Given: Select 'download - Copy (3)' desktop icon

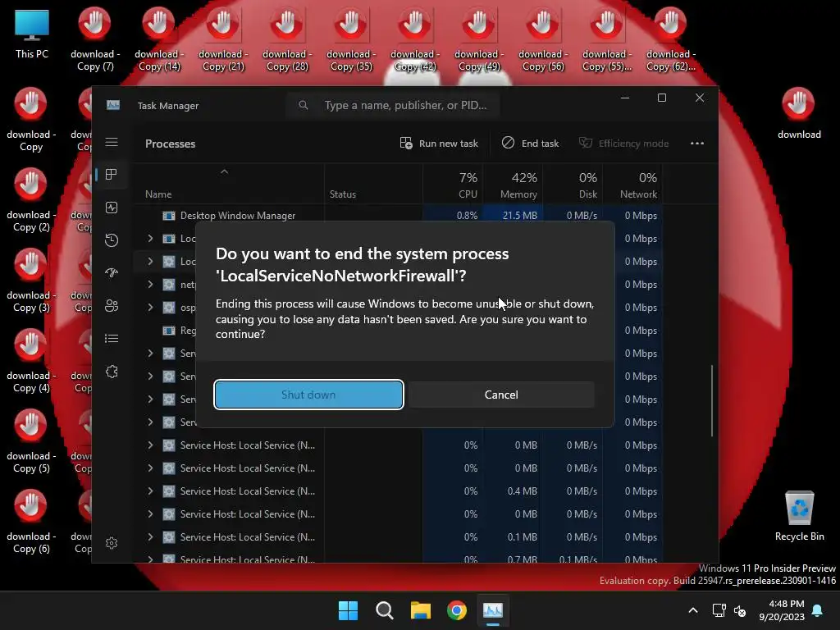Looking at the screenshot, I should coord(30,281).
